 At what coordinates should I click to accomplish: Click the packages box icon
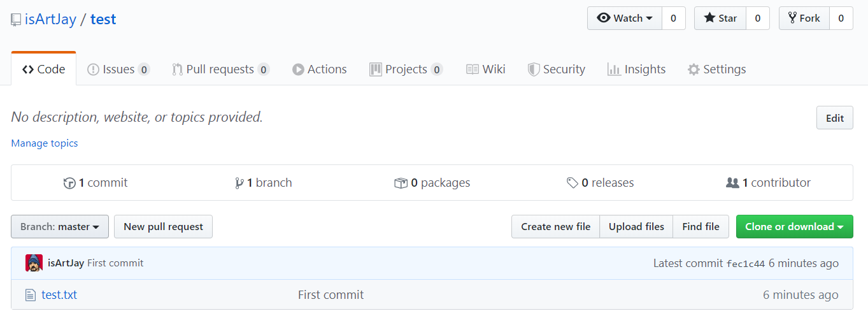pos(401,184)
